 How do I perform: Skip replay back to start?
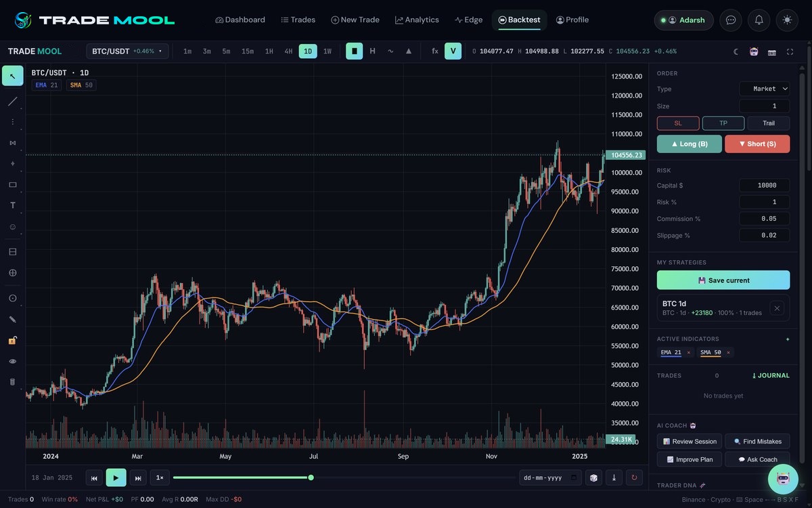click(x=94, y=478)
